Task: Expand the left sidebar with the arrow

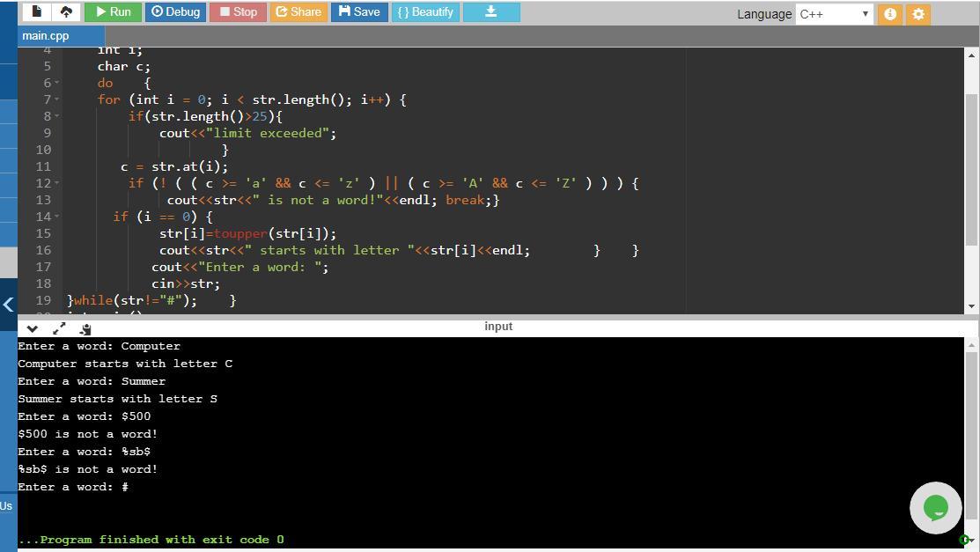Action: [8, 305]
